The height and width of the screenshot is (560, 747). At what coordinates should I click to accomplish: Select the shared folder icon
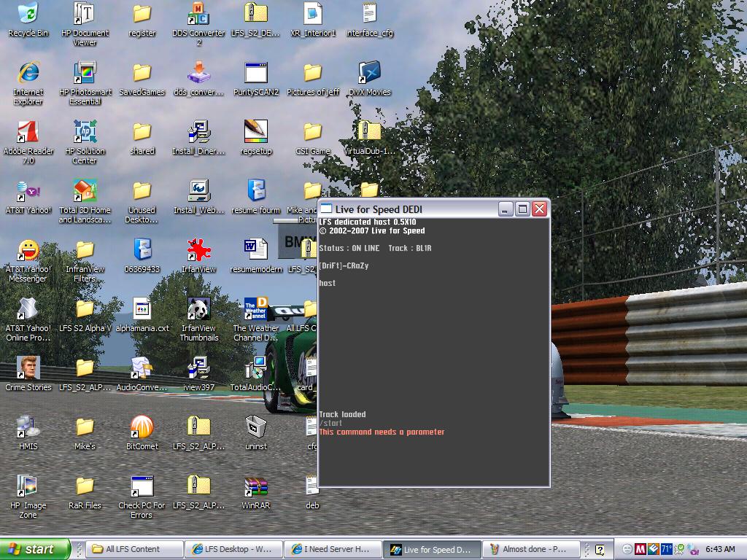pos(142,131)
